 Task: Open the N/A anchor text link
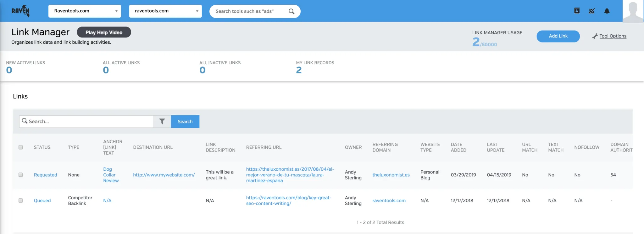107,200
